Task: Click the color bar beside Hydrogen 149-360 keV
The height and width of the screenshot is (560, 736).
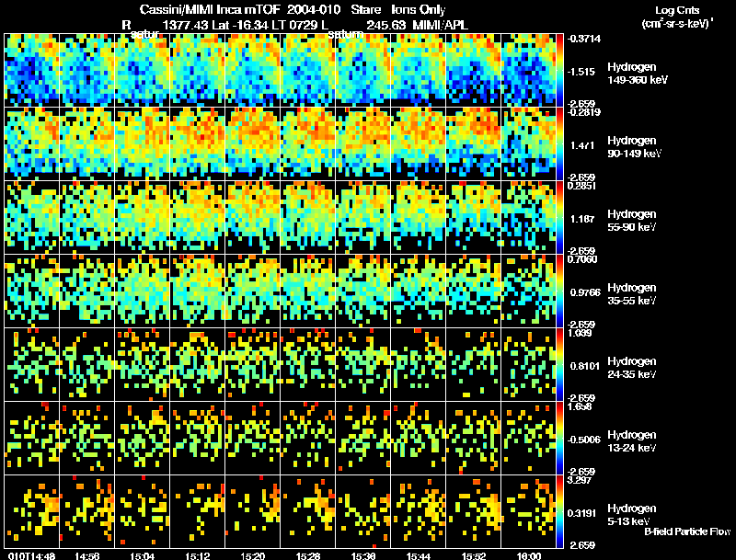Action: pos(560,70)
